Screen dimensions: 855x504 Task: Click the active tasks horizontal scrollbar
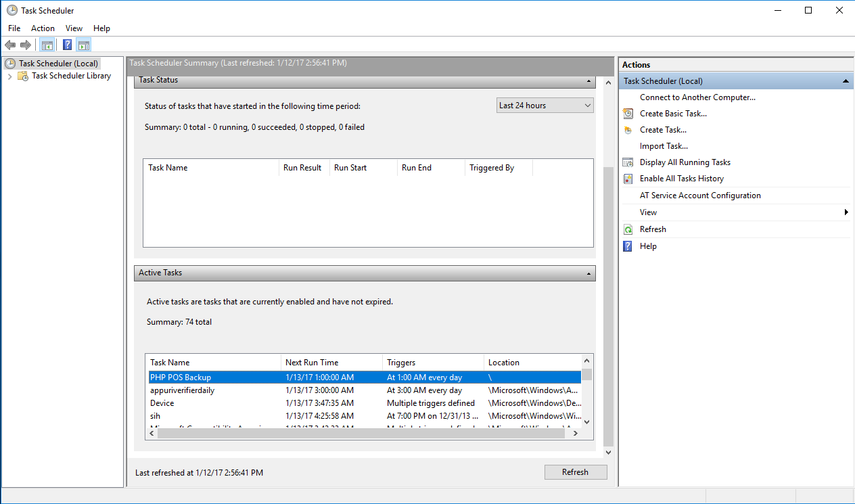coord(361,434)
